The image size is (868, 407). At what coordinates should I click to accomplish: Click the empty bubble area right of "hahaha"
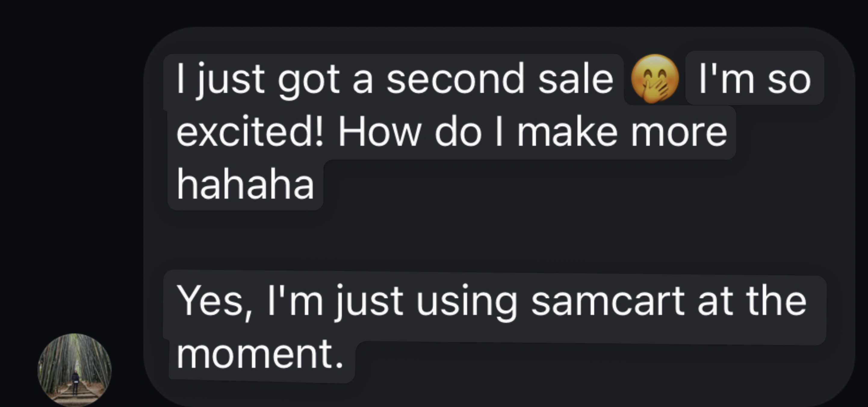[573, 185]
